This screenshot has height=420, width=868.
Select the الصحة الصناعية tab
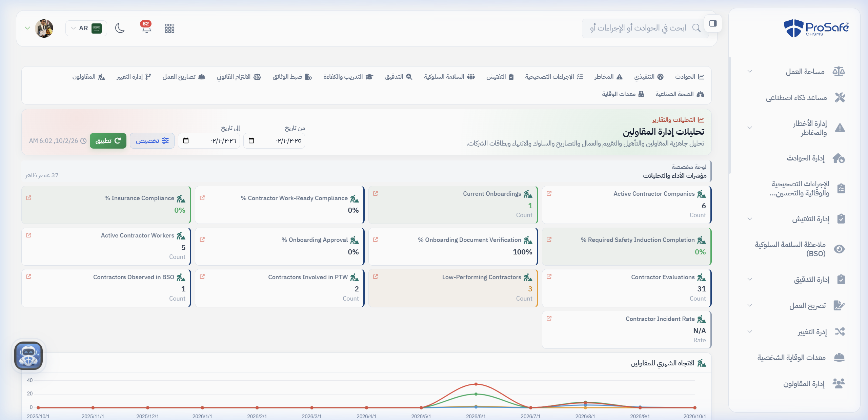pos(680,94)
